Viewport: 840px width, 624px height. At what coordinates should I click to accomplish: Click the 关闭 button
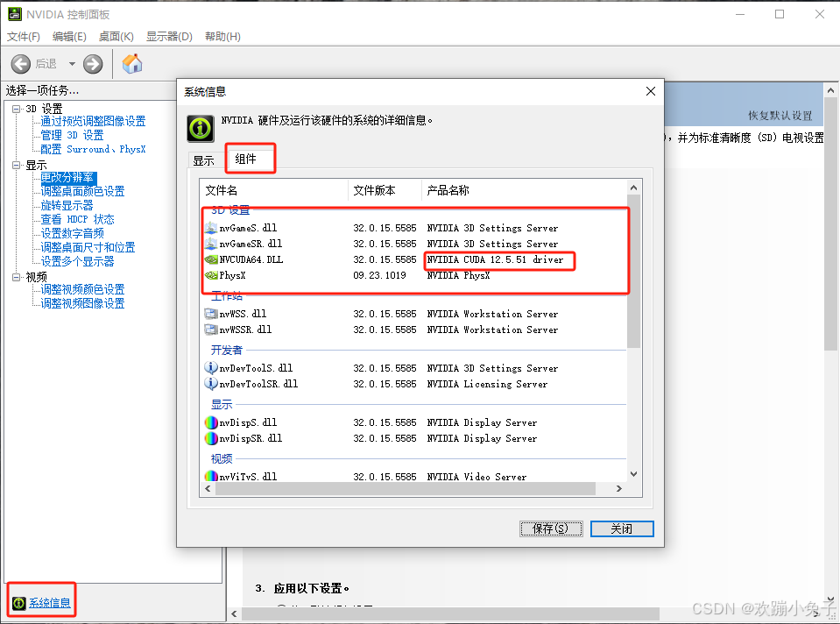[622, 528]
